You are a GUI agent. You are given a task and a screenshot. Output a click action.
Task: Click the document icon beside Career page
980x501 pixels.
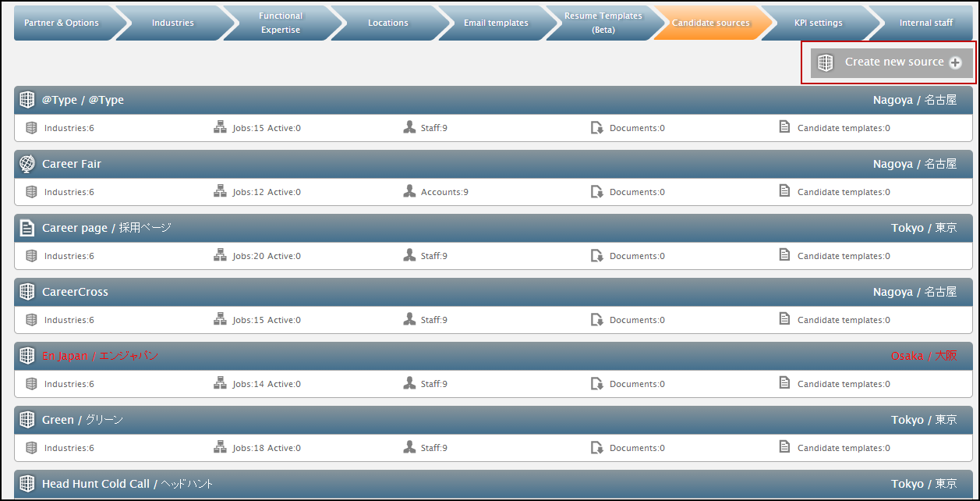27,228
